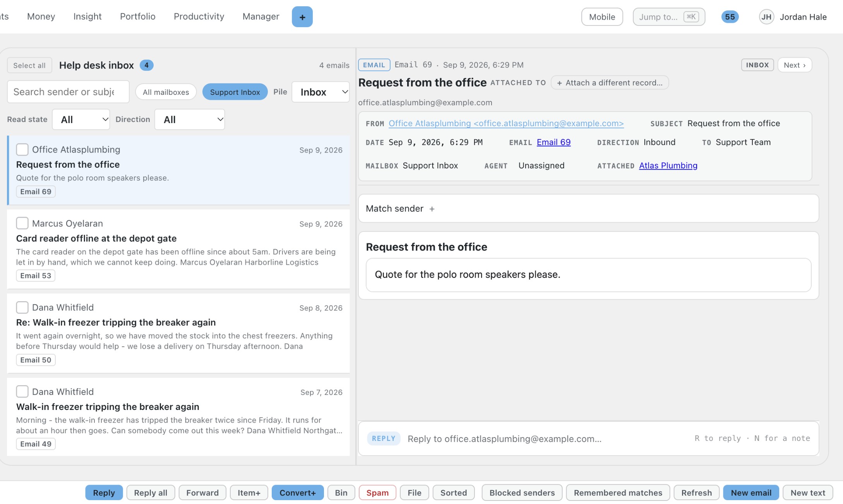
Task: Click the blue Reply button in bottom toolbar
Action: pyautogui.click(x=104, y=493)
